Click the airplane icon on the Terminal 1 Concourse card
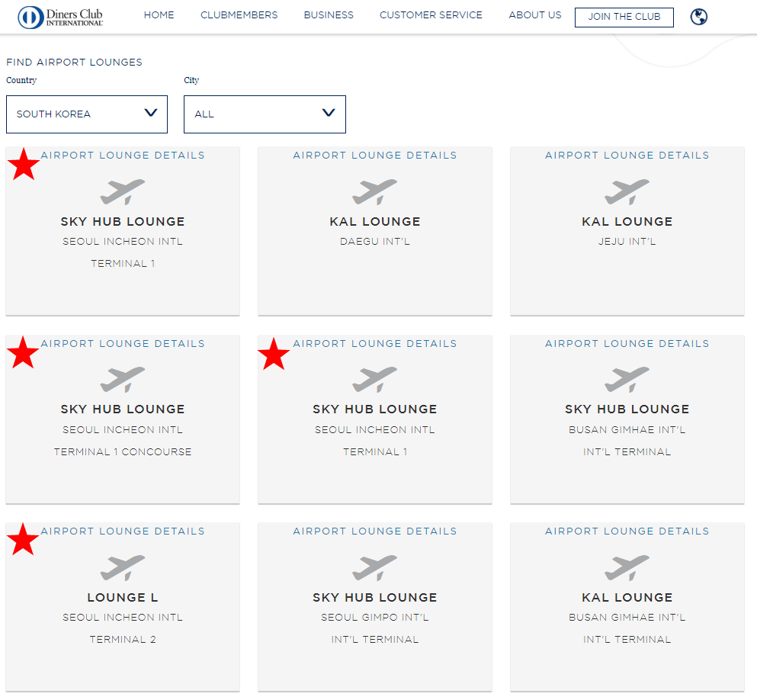The width and height of the screenshot is (757, 700). [123, 380]
